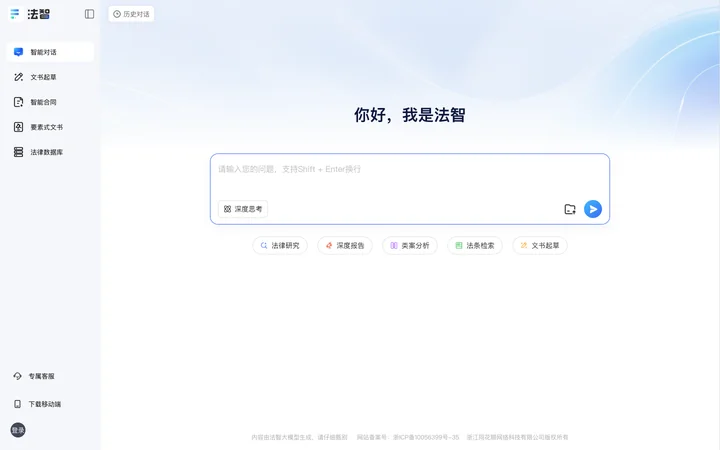Screen dimensions: 720x450
Task: Click the phone icon for 下载移动端
Action: pyautogui.click(x=17, y=404)
